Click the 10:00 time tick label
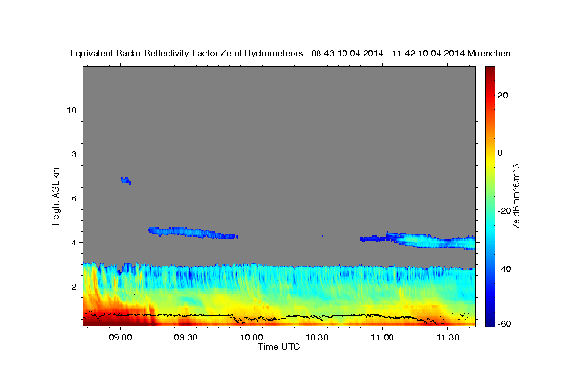 click(251, 337)
